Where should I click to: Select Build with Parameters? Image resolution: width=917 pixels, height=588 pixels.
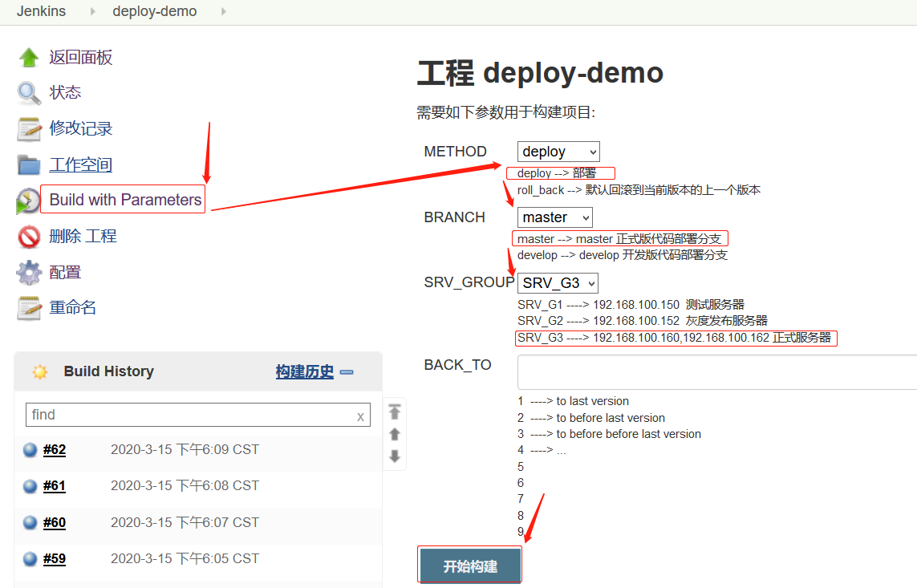coord(125,200)
